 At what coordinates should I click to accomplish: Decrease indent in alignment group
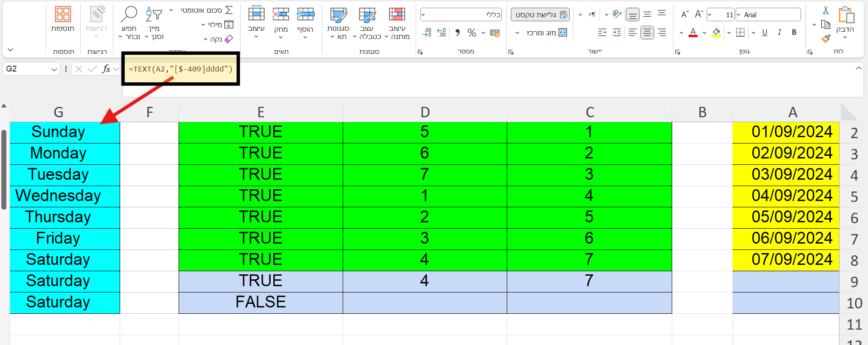[x=602, y=32]
